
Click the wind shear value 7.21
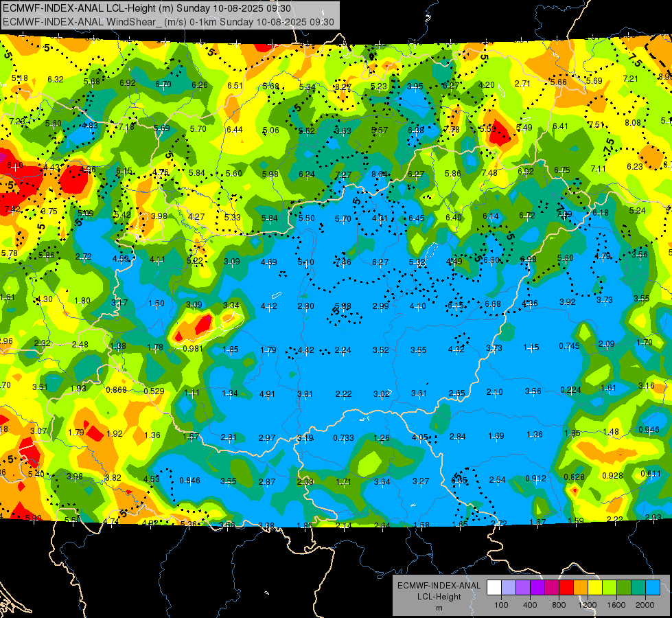pyautogui.click(x=630, y=78)
